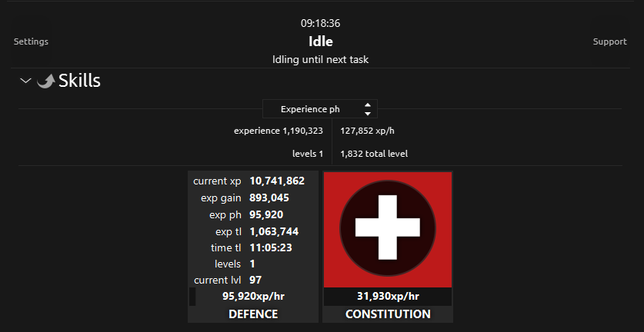This screenshot has height=332, width=644.
Task: Click the Skills arrow icon
Action: [46, 81]
